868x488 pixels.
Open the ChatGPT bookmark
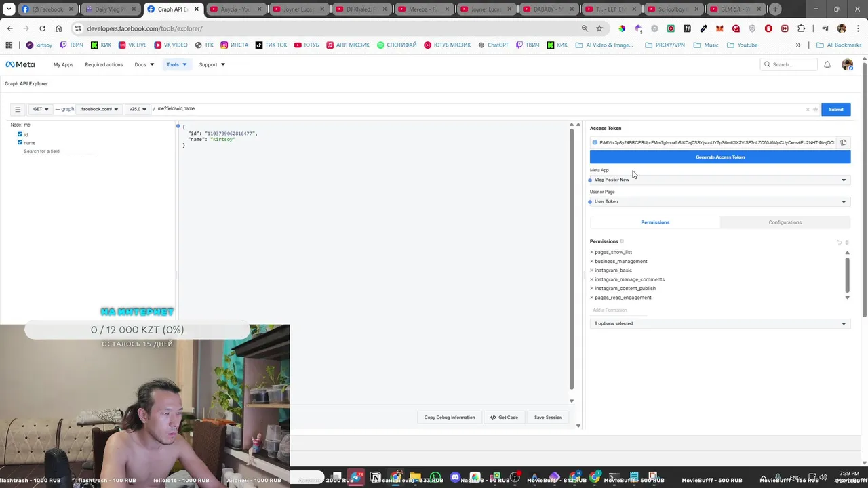point(493,45)
